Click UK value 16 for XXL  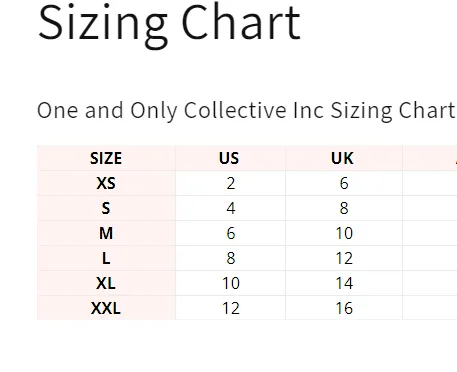344,308
